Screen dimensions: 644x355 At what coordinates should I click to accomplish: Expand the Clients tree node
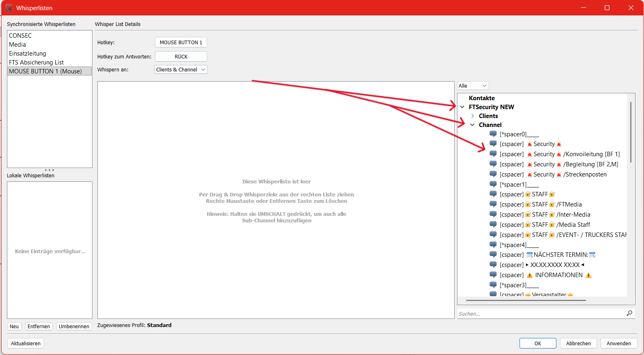(x=472, y=116)
